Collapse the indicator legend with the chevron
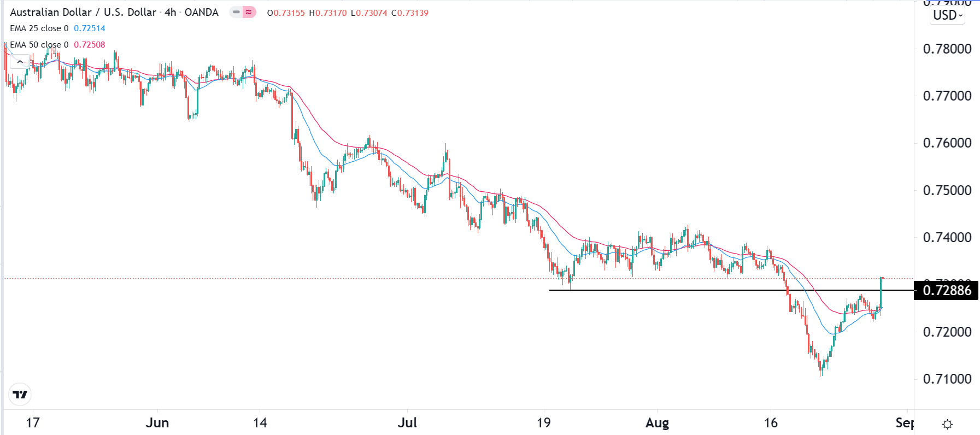 click(20, 62)
